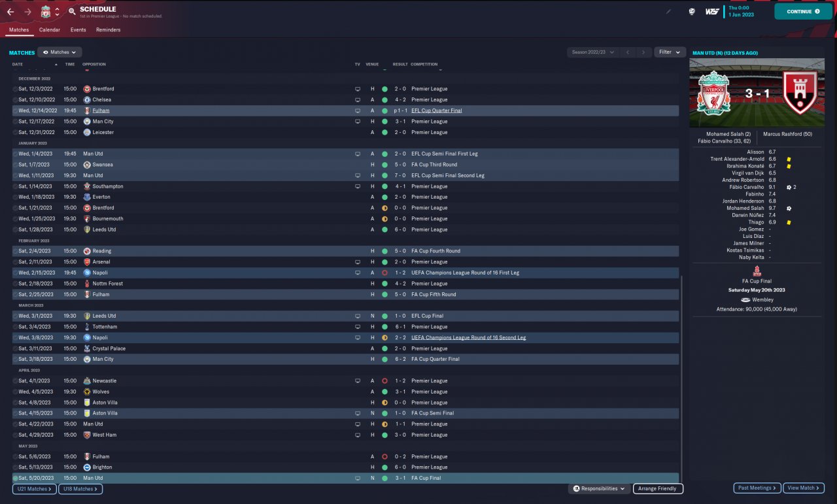Image resolution: width=837 pixels, height=504 pixels.
Task: Select the row marker for 2/11/2023 Arsenal
Action: (15, 261)
